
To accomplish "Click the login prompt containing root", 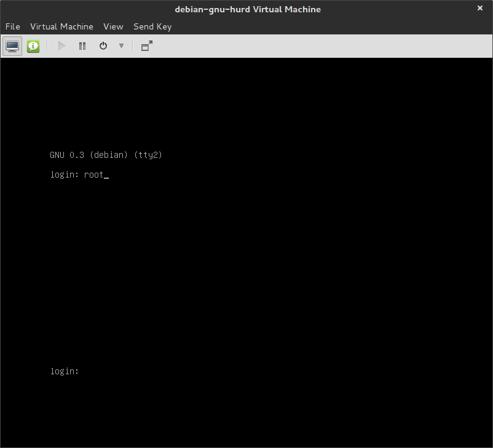I will pos(79,175).
